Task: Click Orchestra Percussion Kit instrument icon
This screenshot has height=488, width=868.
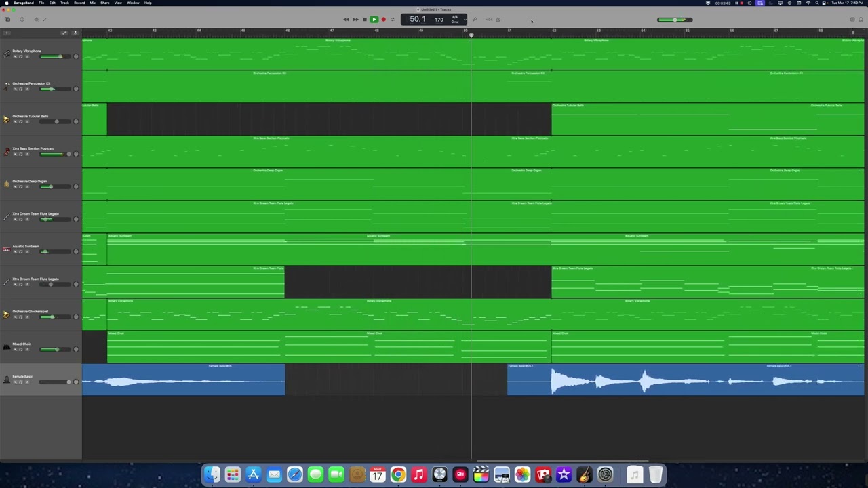Action: (7, 86)
